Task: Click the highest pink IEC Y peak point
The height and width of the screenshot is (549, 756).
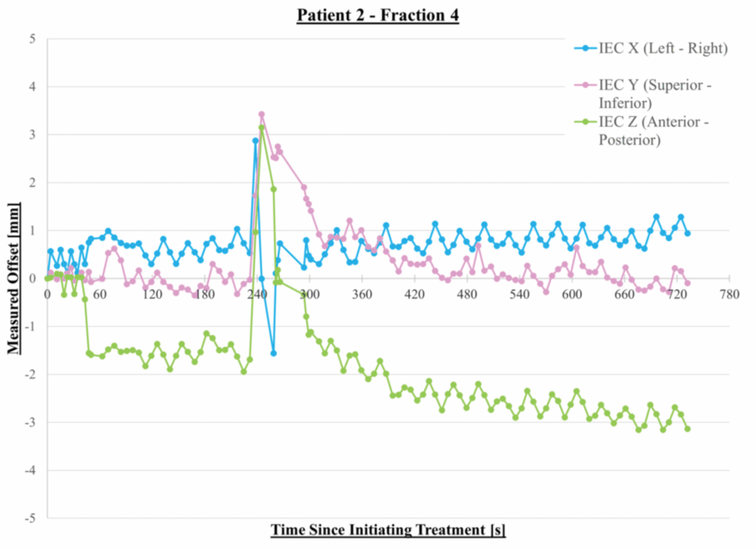Action: pyautogui.click(x=261, y=115)
